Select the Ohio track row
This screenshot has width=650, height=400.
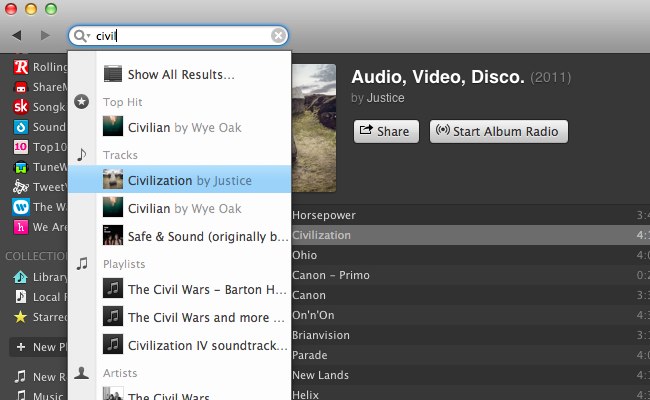coord(471,255)
